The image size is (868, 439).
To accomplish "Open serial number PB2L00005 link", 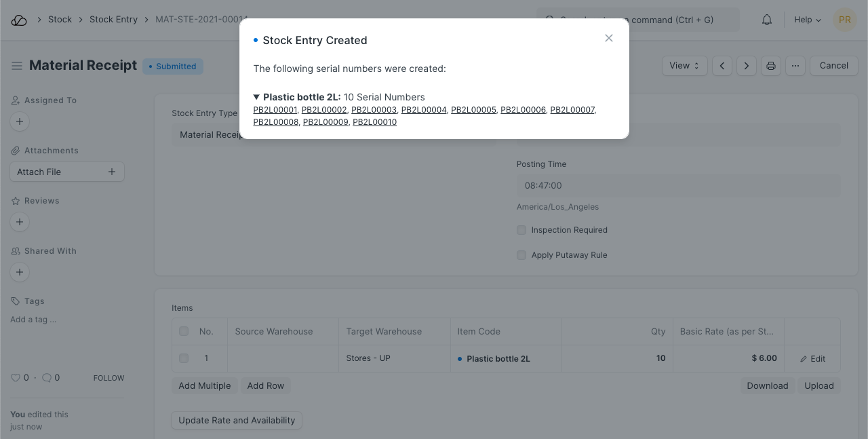I will [473, 110].
